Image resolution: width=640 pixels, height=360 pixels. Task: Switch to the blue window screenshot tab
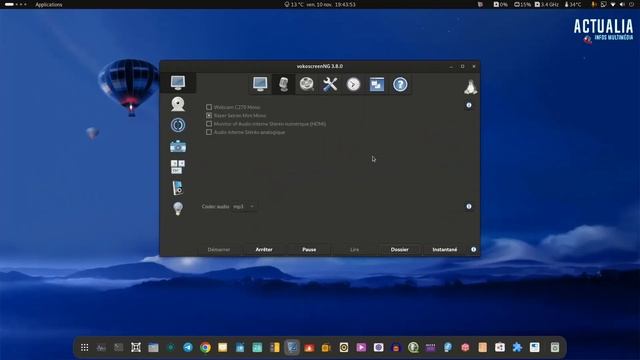(x=377, y=84)
